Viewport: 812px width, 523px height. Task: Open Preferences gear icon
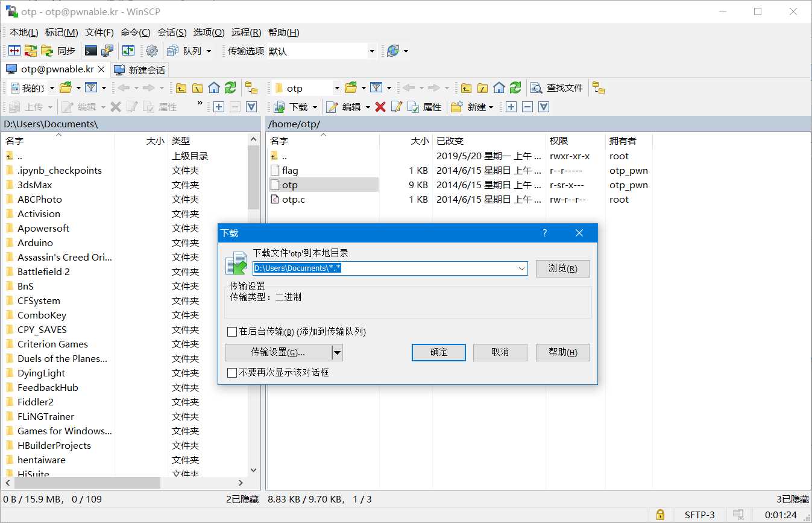point(152,51)
